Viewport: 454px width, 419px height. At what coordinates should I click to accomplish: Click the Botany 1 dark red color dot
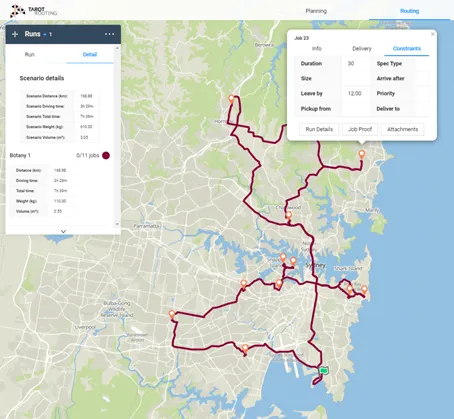106,155
